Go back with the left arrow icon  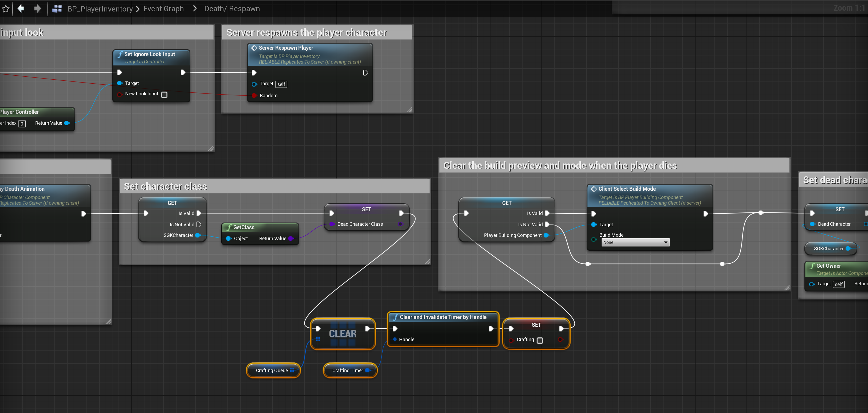coord(21,9)
